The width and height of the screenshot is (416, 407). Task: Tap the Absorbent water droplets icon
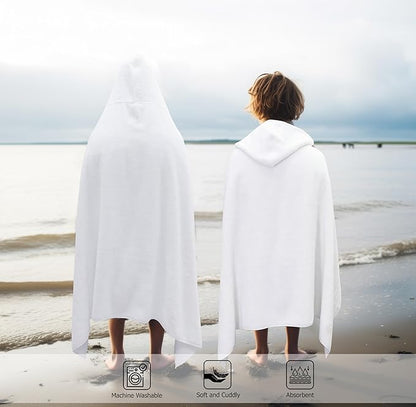pos(300,375)
